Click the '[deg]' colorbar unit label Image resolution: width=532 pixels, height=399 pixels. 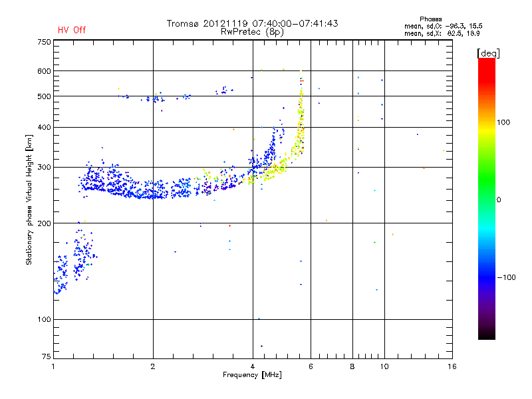pos(488,53)
